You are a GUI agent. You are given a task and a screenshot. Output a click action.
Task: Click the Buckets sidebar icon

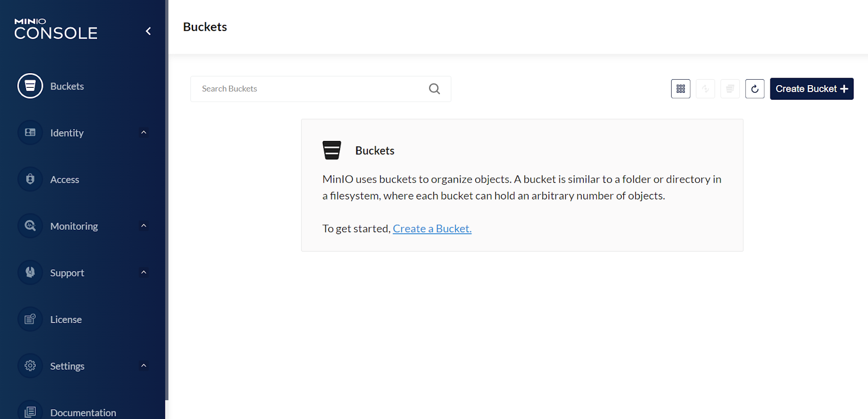tap(30, 86)
